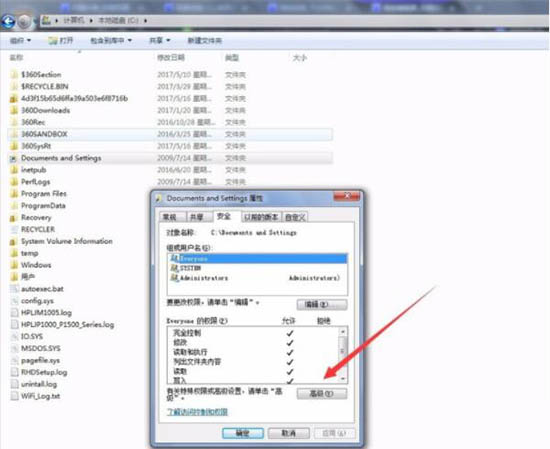Viewport: 550px width, 449px height.
Task: Select the Windows folder icon
Action: click(x=14, y=265)
